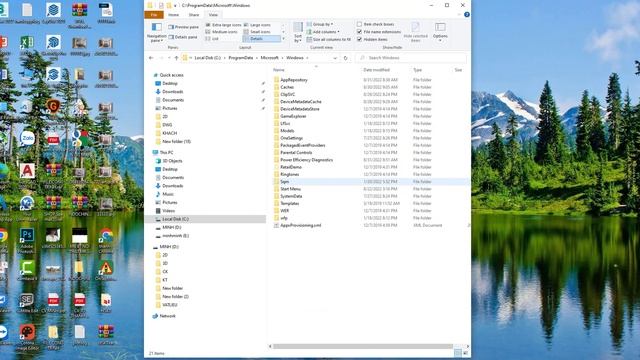Open Adobe Photoshop desktop shortcut
This screenshot has width=640, height=360.
pyautogui.click(x=27, y=240)
